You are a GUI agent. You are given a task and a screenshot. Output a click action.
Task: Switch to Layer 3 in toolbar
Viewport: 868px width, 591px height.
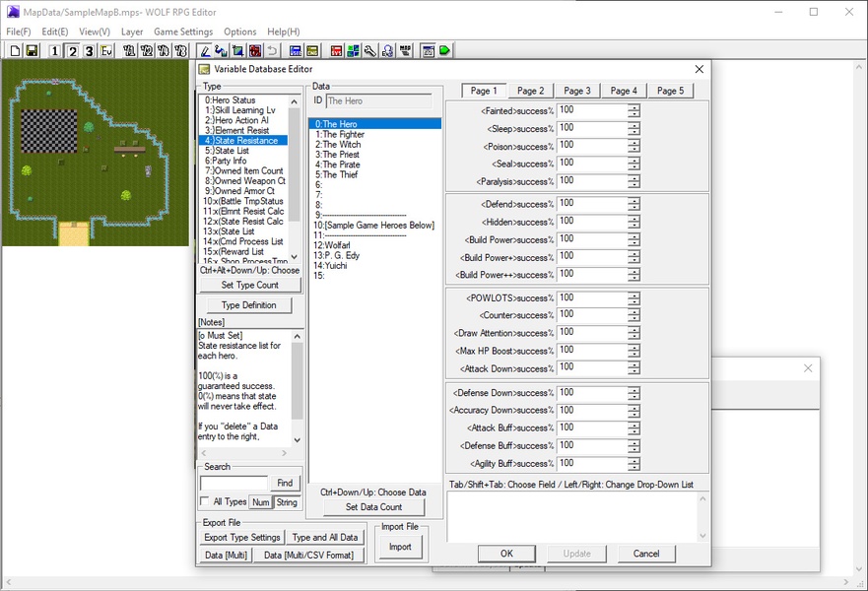tap(89, 50)
